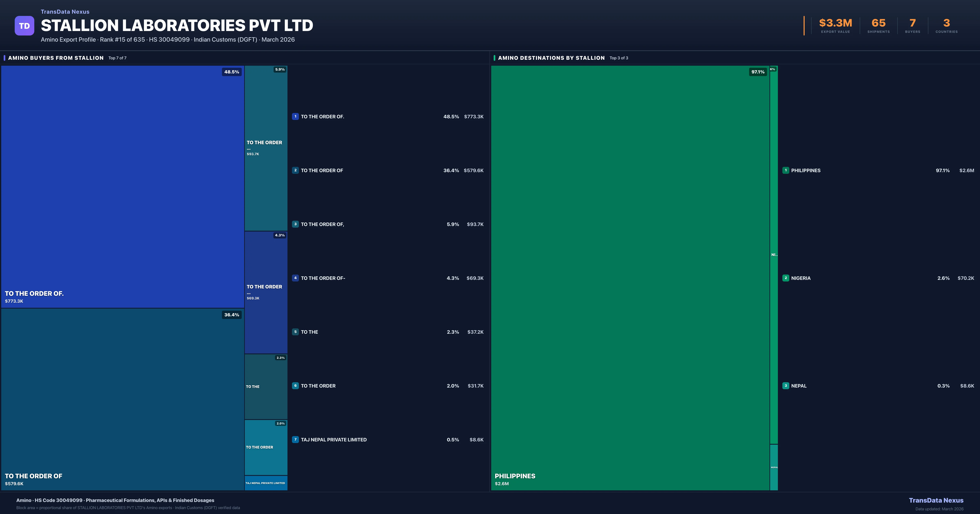
Task: Click rank badge 1 in buyers legend
Action: (295, 117)
